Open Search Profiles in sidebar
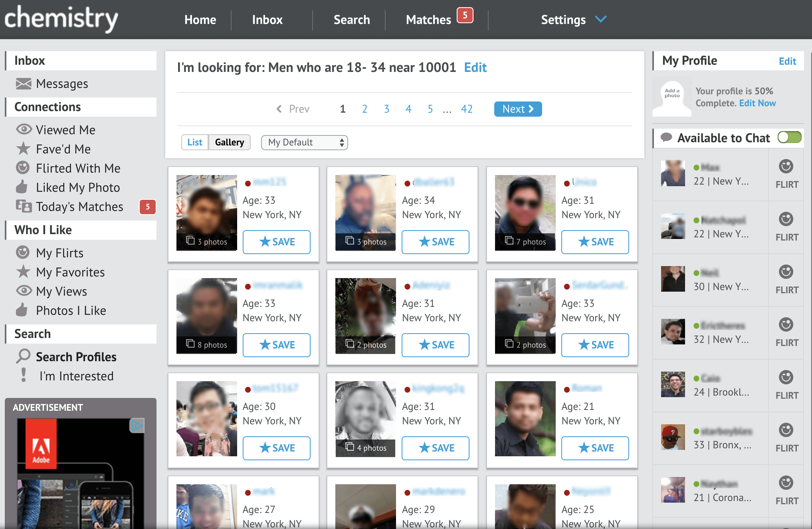The height and width of the screenshot is (529, 812). [76, 356]
